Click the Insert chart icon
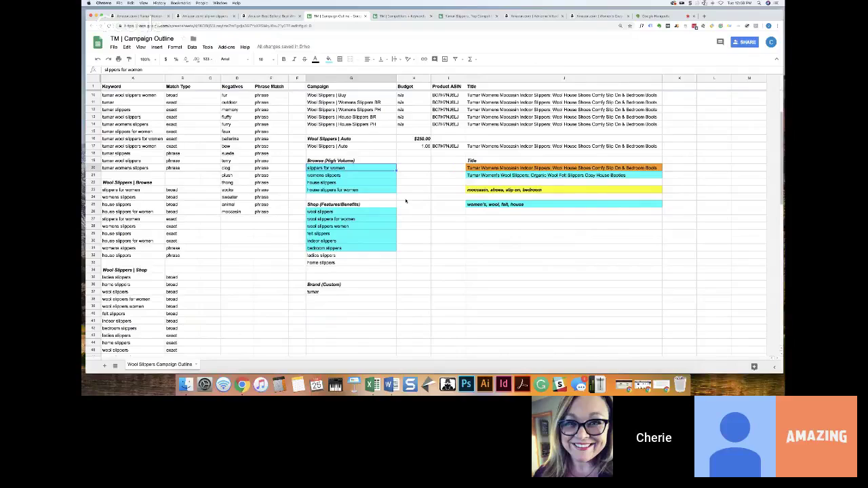 click(x=445, y=59)
